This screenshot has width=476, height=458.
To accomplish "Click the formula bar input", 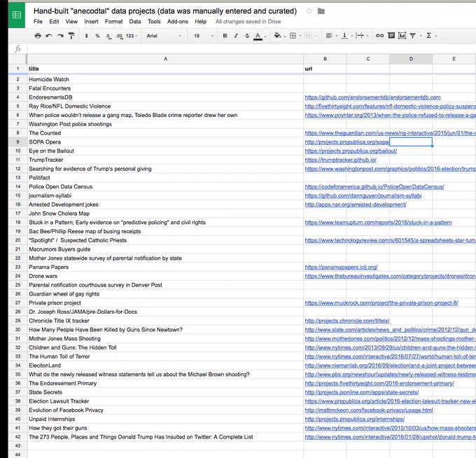I will (251, 48).
